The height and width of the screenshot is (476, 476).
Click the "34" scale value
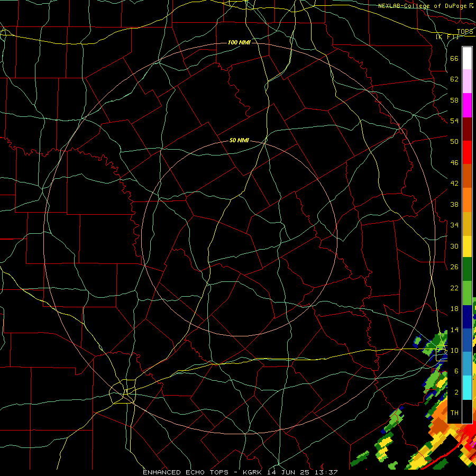pos(454,225)
